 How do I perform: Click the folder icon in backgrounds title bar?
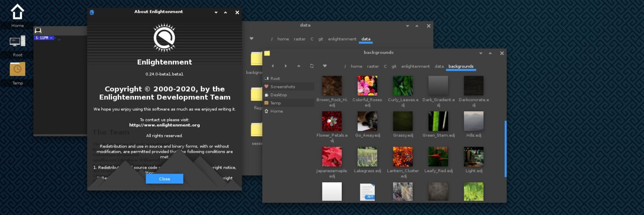point(267,53)
